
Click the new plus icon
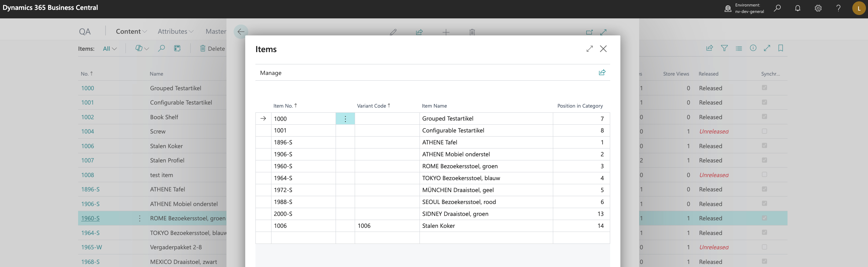[446, 32]
